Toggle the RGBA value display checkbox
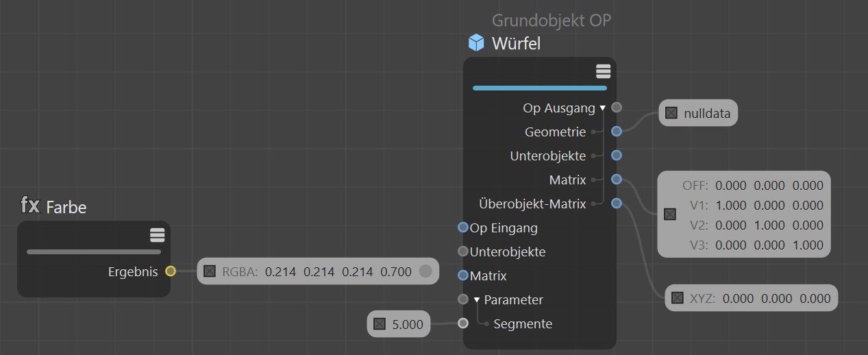Screen dimensions: 868x355 coord(210,271)
